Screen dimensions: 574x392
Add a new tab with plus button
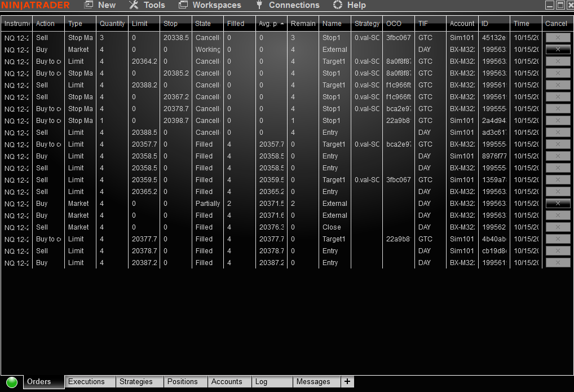[347, 382]
